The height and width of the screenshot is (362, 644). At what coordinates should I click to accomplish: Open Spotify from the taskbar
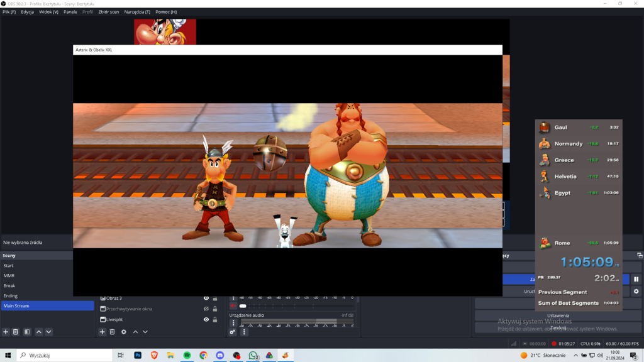point(187,356)
